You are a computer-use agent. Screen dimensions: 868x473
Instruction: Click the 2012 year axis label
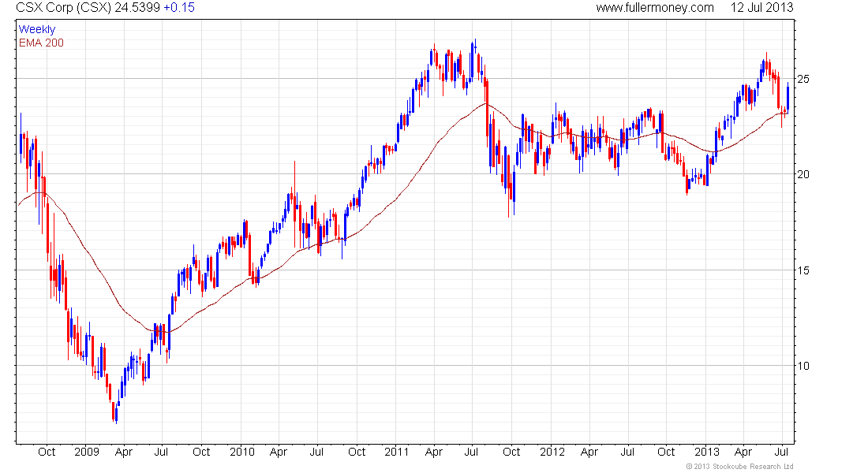click(552, 452)
